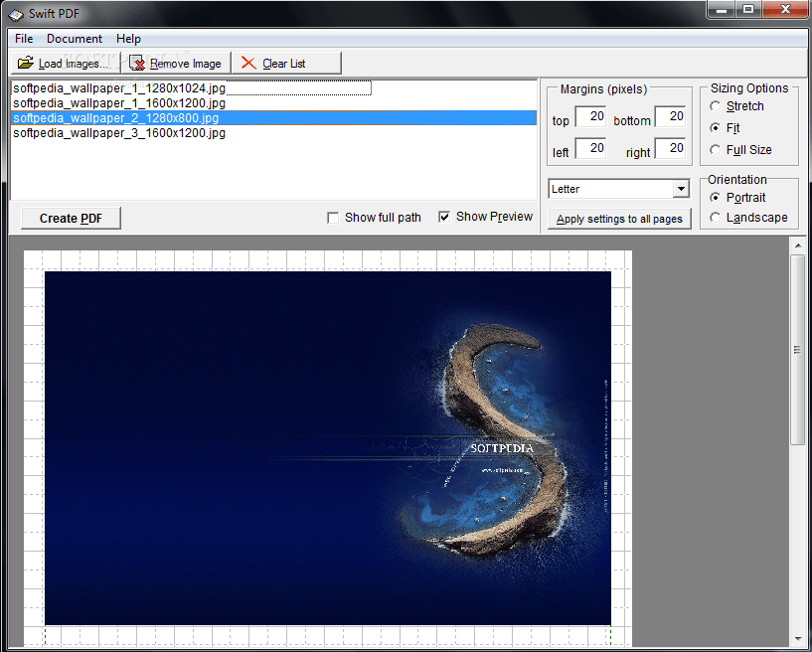The width and height of the screenshot is (812, 652).
Task: Open the File menu
Action: (23, 38)
